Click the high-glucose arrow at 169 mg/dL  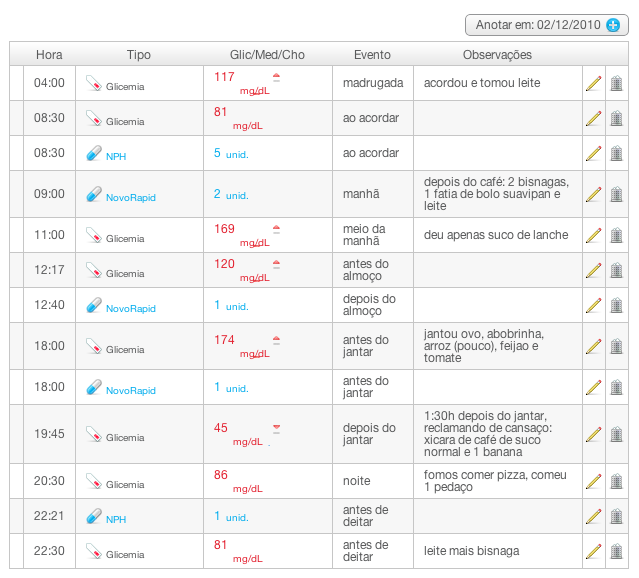[x=276, y=229]
